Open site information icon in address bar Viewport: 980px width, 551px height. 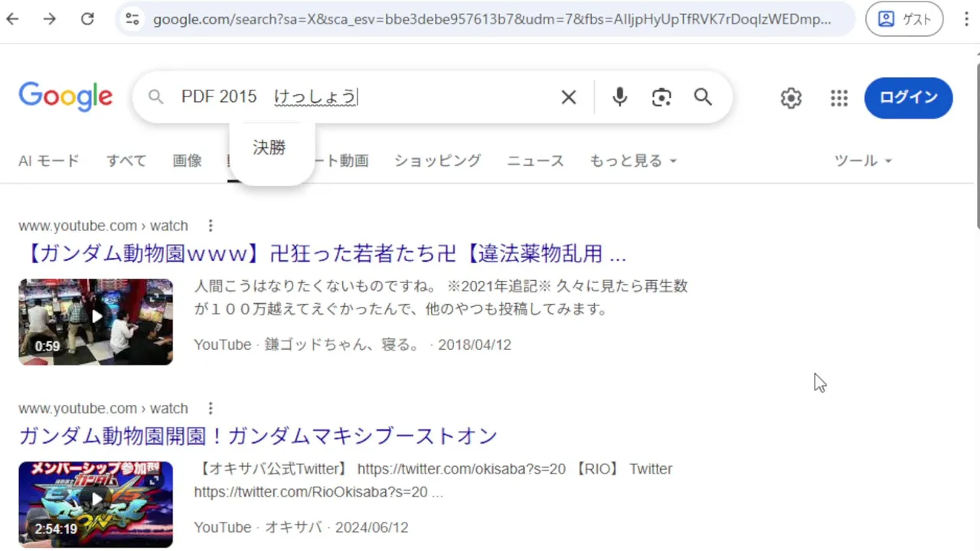tap(132, 19)
